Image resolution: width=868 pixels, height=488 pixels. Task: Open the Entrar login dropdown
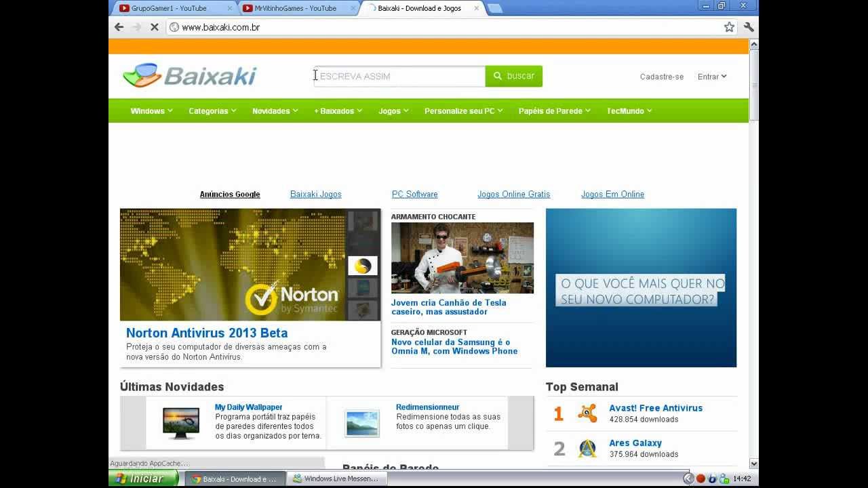click(712, 77)
